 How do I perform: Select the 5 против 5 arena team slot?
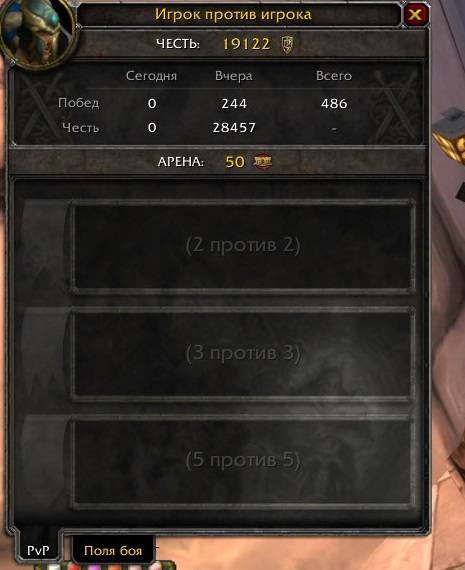click(243, 461)
